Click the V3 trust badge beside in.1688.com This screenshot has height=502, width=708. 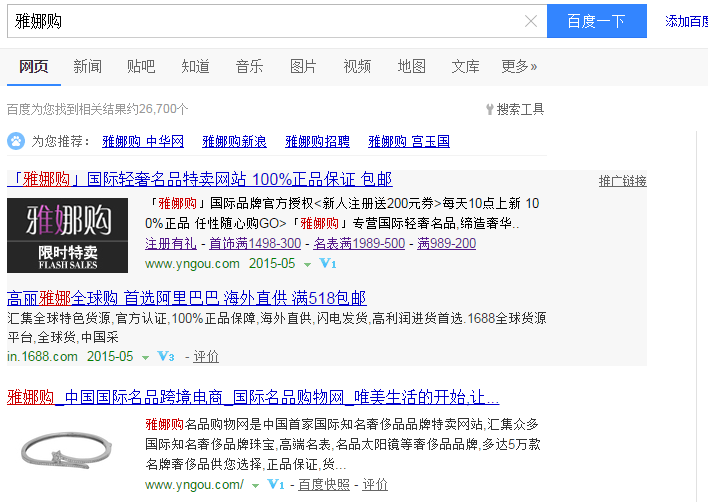[166, 356]
